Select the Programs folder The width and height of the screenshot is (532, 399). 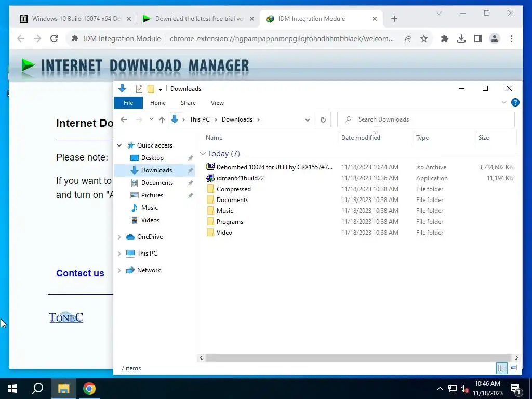(230, 221)
